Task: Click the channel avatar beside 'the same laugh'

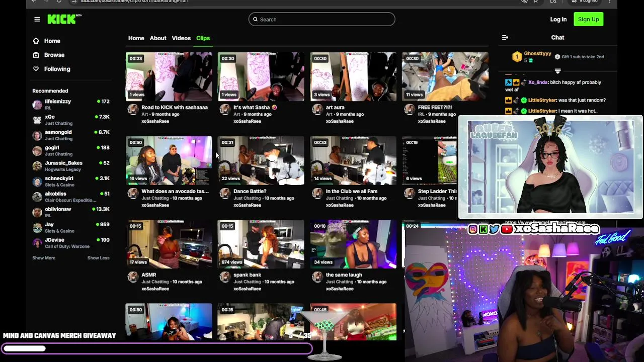Action: 317,277
